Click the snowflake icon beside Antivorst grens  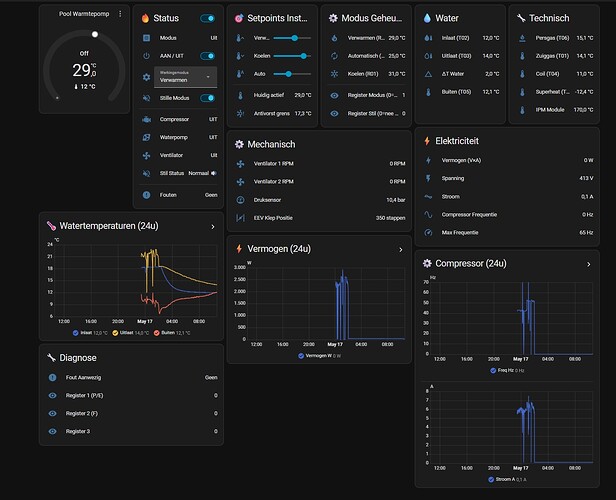click(240, 114)
